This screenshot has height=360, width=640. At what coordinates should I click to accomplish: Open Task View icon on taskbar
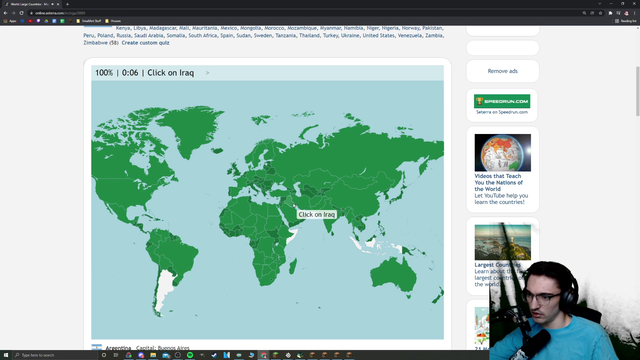click(116, 355)
